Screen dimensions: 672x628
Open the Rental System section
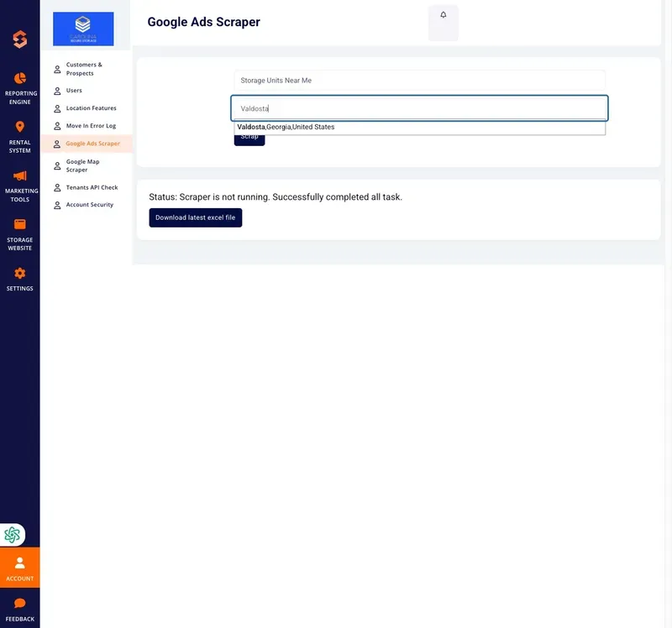point(19,137)
